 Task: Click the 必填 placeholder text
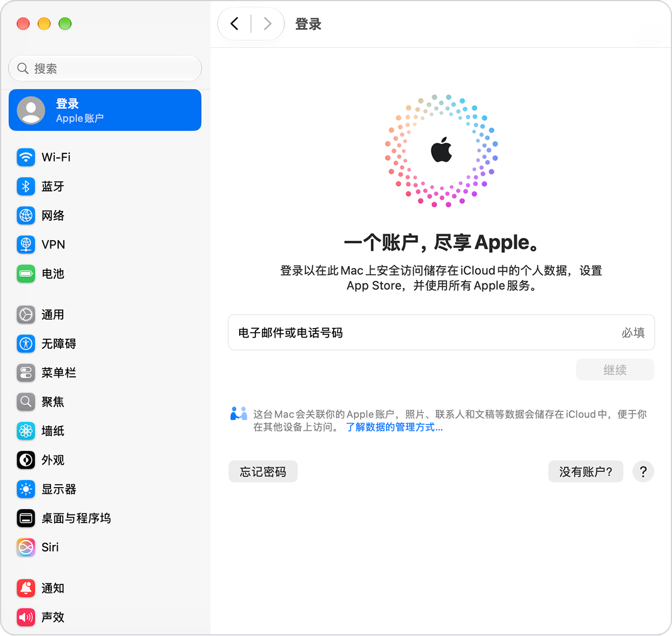[633, 333]
